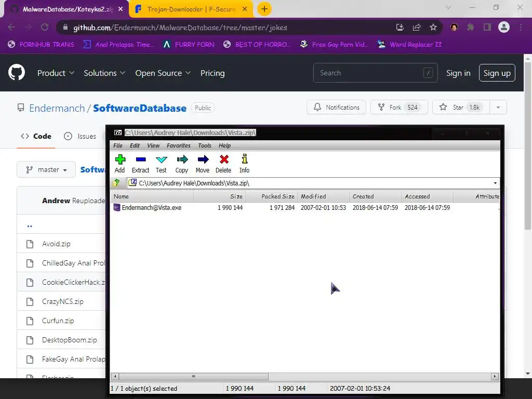
Task: Expand the Product dropdown on GitHub
Action: tap(56, 73)
